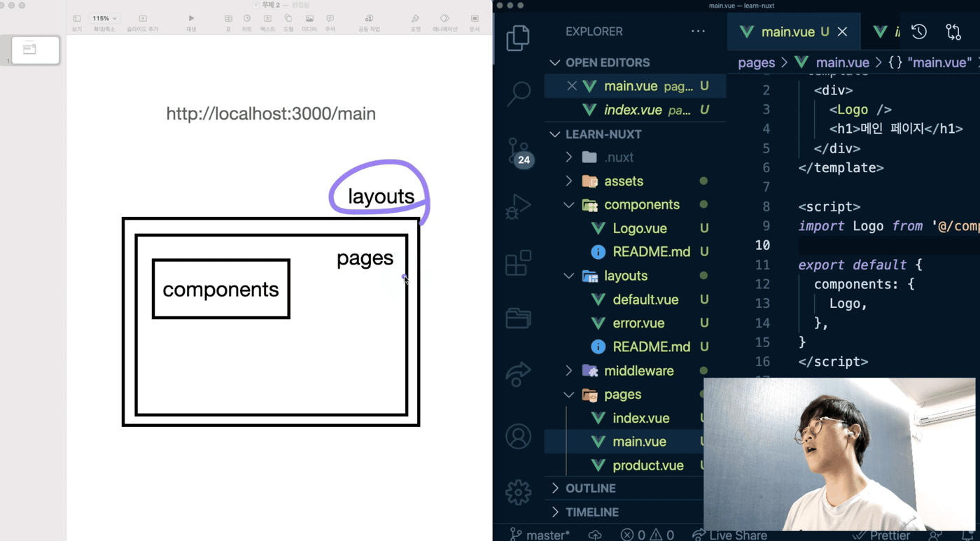Open README.md under layouts folder
980x541 pixels.
pos(651,347)
